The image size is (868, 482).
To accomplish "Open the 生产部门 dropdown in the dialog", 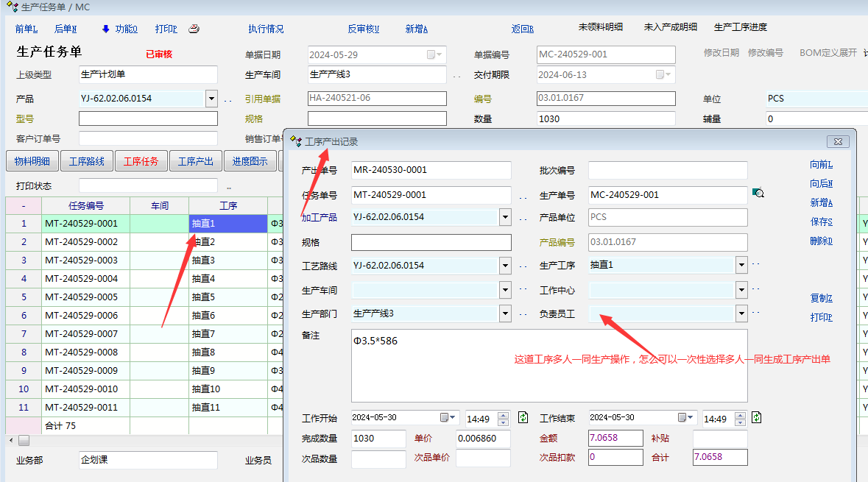I will coord(505,313).
